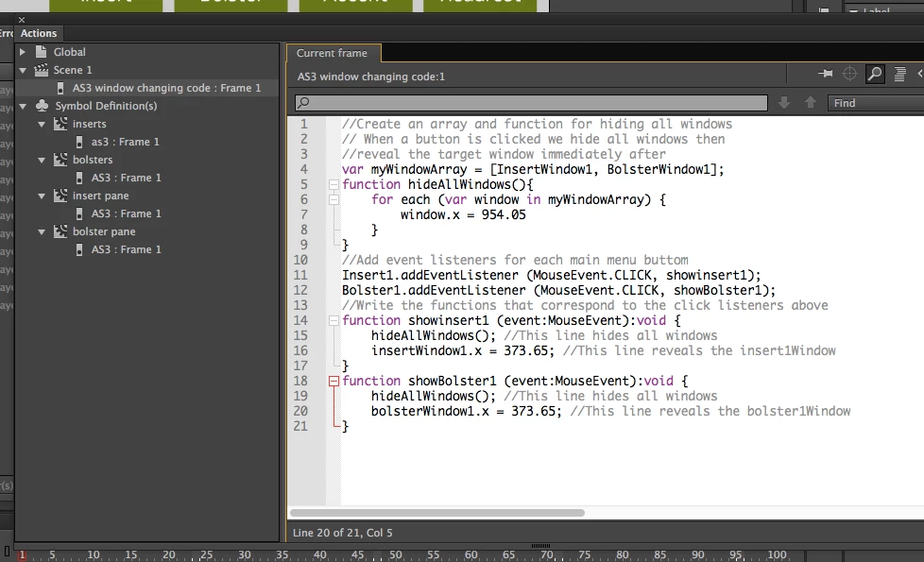Click the code snippets angle-bracket icon
The image size is (924, 562).
(919, 74)
